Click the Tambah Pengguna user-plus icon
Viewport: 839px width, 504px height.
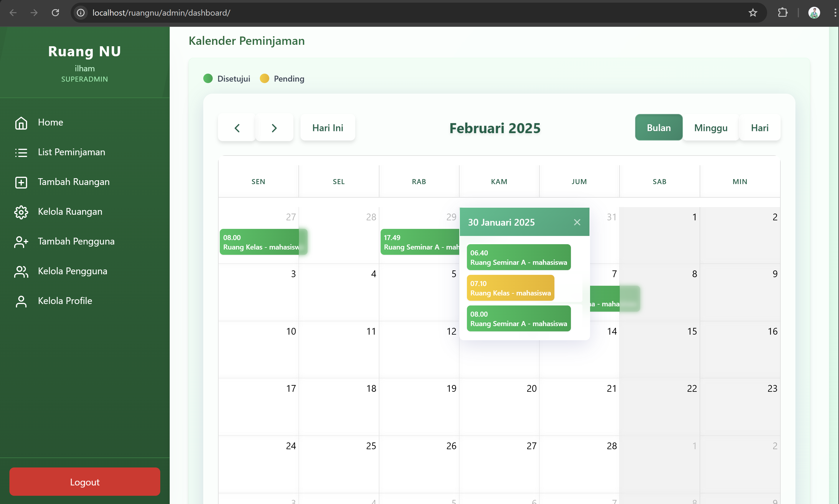21,242
